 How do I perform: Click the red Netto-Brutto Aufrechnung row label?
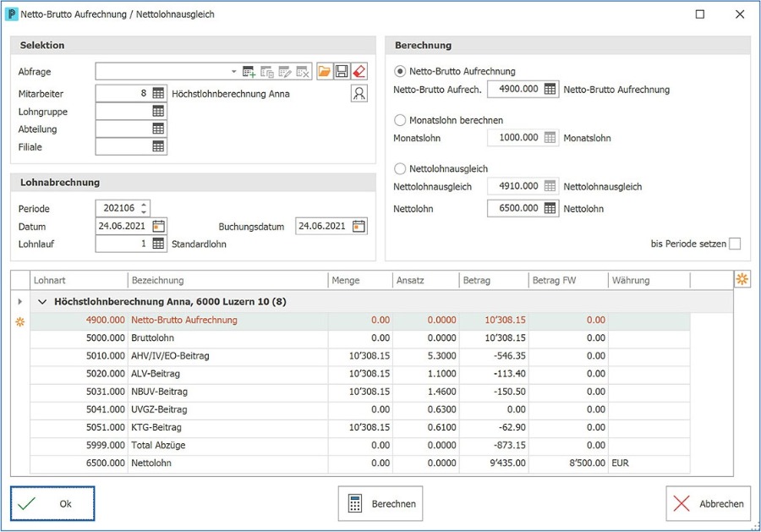[184, 320]
